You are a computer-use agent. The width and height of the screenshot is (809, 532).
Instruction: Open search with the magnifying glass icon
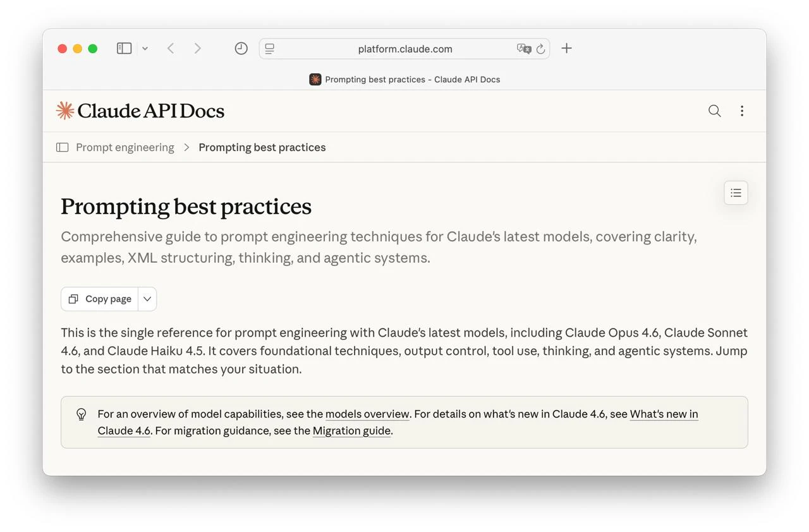[715, 111]
